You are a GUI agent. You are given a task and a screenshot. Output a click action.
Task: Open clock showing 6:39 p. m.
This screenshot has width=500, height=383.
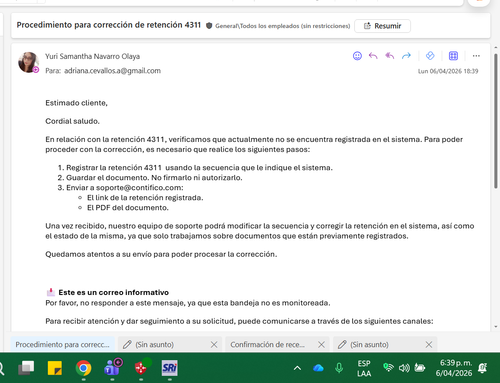click(454, 368)
